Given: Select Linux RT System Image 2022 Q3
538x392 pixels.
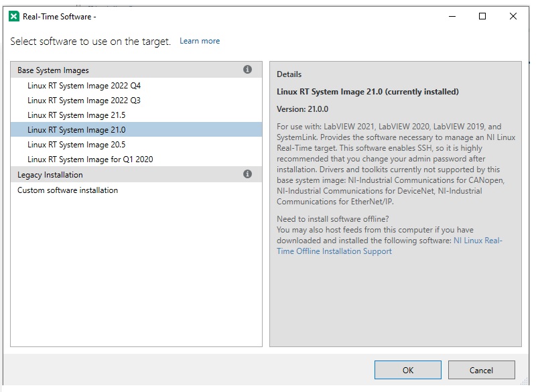Looking at the screenshot, I should (x=84, y=101).
